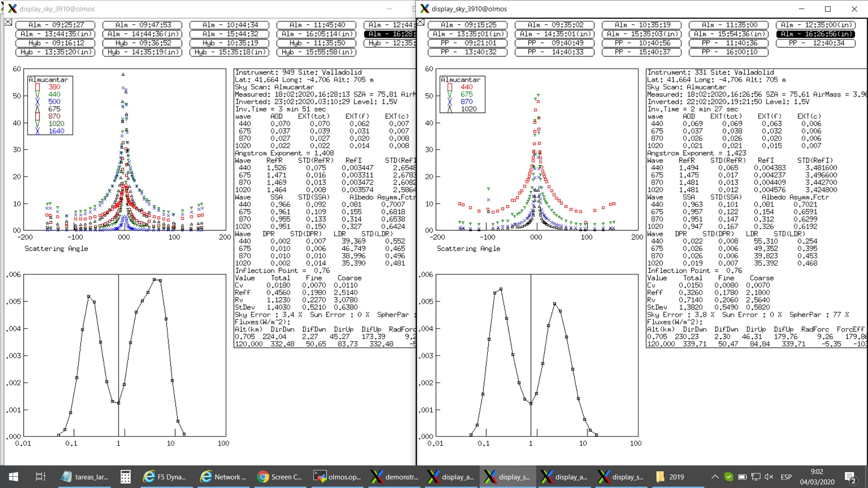Show hidden system tray icons
This screenshot has width=868, height=488.
715,477
